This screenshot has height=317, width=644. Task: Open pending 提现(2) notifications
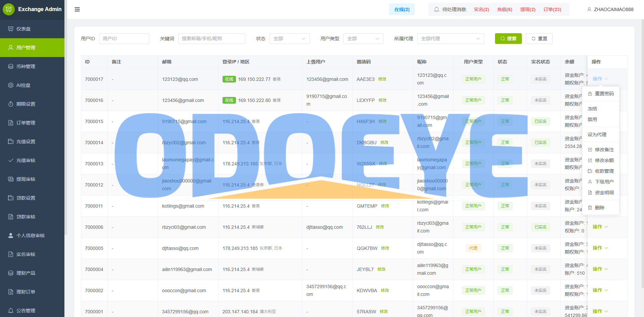tap(528, 9)
